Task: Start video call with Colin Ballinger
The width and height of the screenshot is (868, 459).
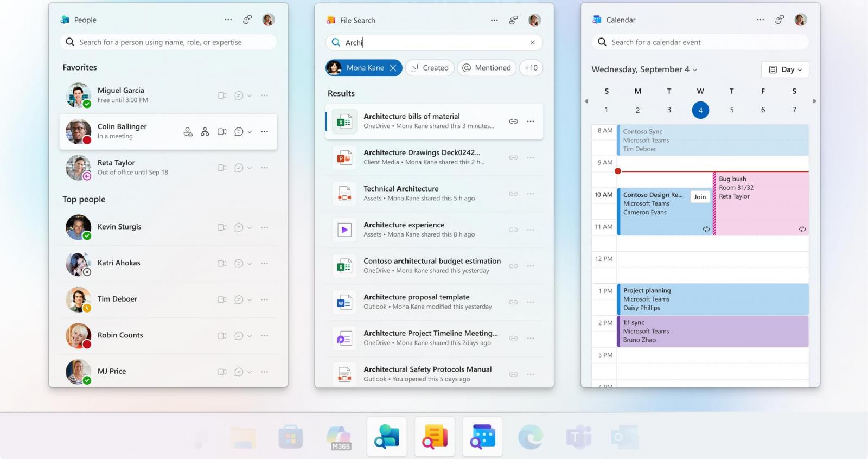Action: 222,132
